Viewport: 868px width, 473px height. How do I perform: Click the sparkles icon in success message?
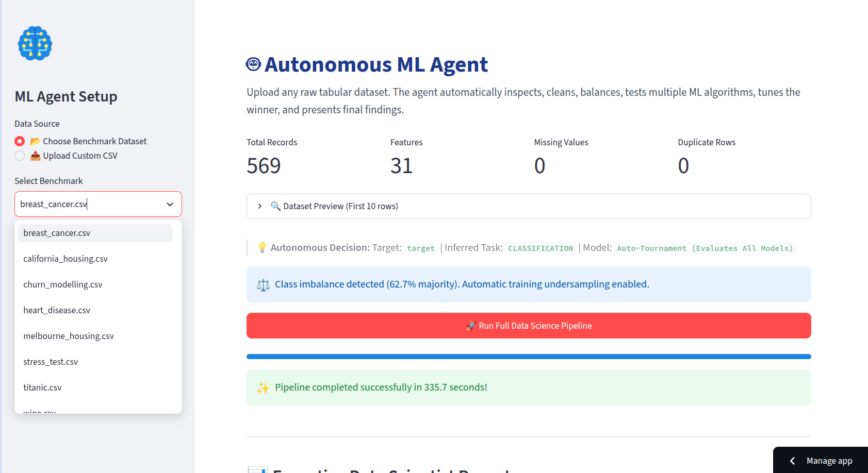[x=263, y=387]
